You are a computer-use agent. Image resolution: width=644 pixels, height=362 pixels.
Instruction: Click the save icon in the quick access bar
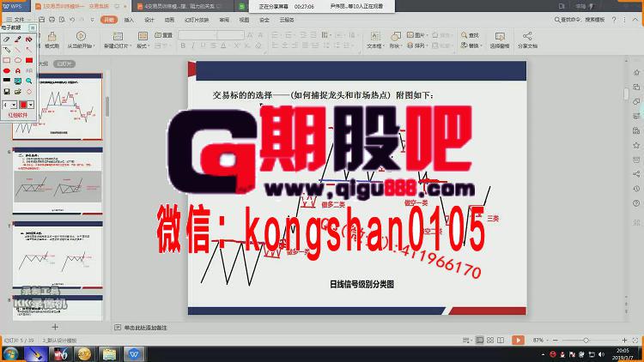(41, 19)
